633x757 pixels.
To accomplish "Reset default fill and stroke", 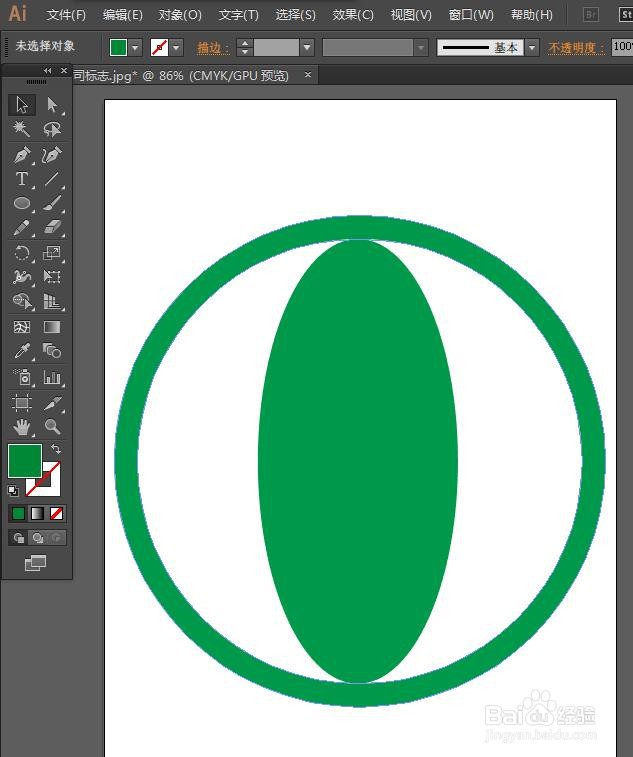I will point(13,491).
